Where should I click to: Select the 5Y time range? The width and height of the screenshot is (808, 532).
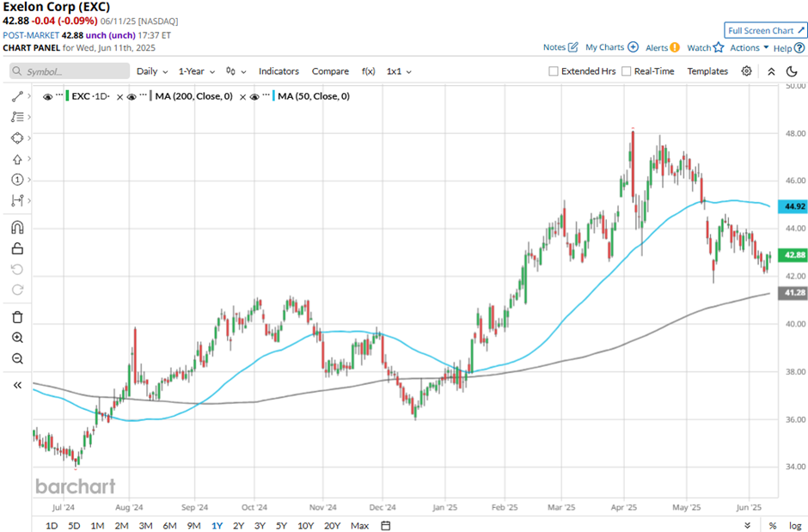pyautogui.click(x=282, y=525)
